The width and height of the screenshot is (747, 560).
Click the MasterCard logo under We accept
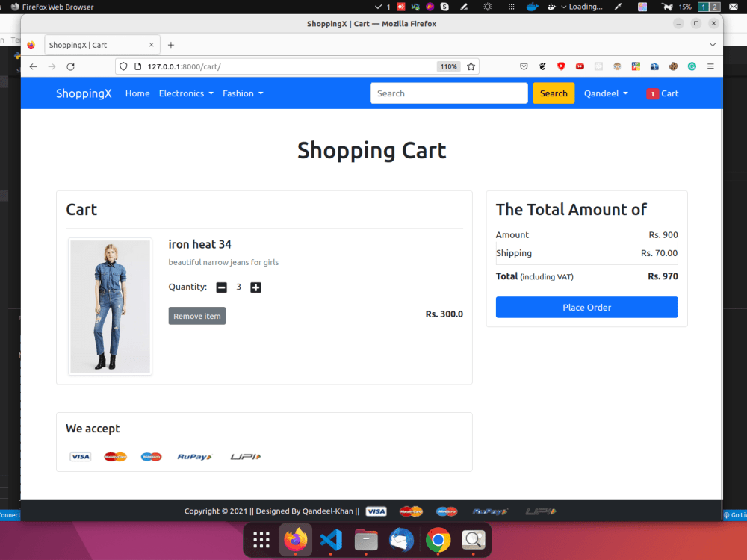[115, 457]
